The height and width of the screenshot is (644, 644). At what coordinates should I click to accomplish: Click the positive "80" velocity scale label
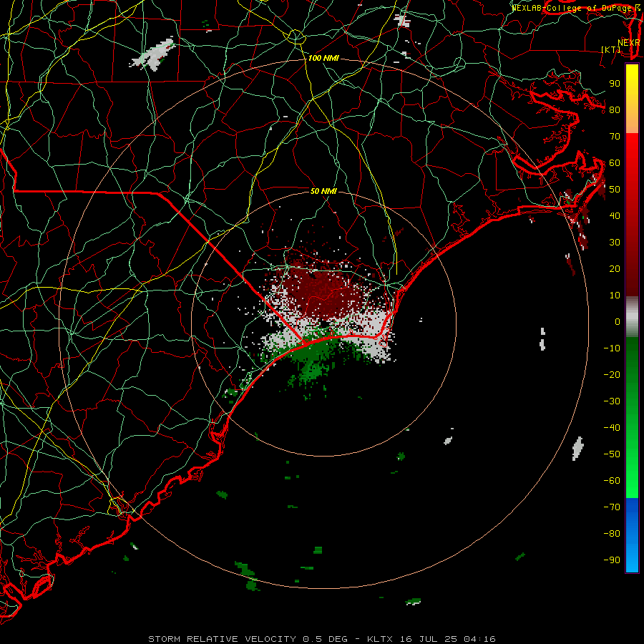click(615, 110)
